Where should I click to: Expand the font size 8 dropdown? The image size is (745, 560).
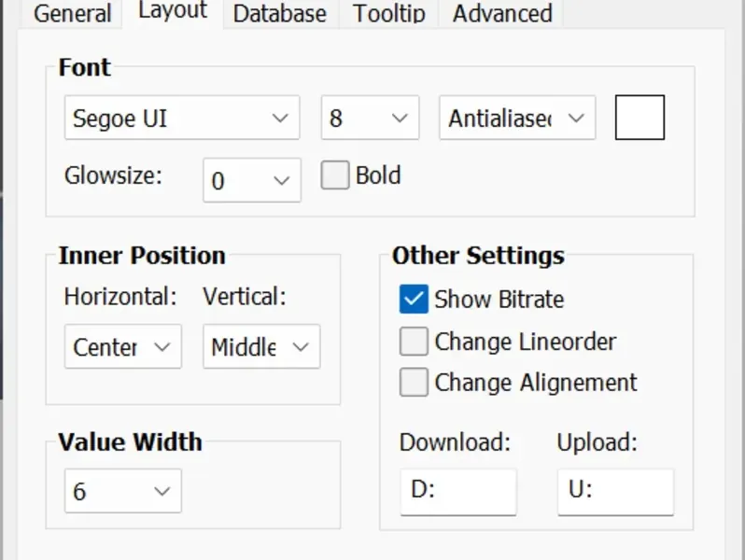[370, 118]
